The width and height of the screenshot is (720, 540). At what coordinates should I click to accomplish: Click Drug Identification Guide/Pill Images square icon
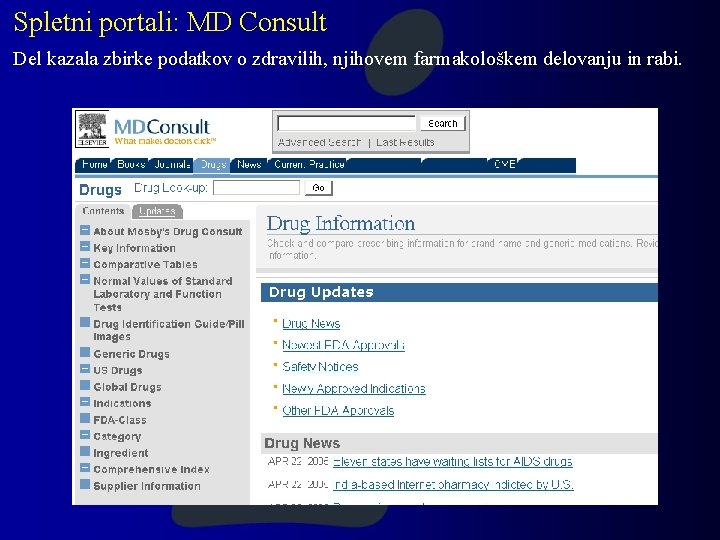click(x=85, y=322)
